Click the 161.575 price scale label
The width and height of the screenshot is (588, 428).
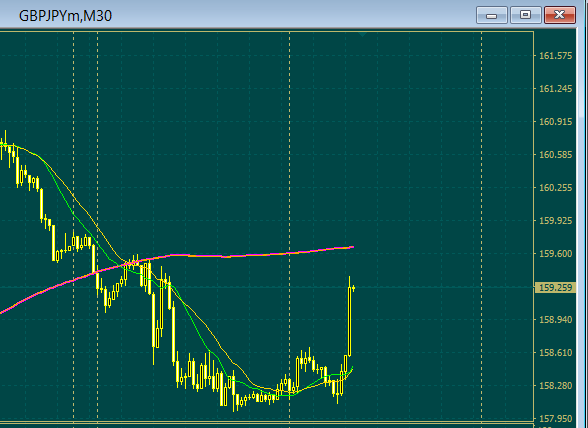pos(555,56)
